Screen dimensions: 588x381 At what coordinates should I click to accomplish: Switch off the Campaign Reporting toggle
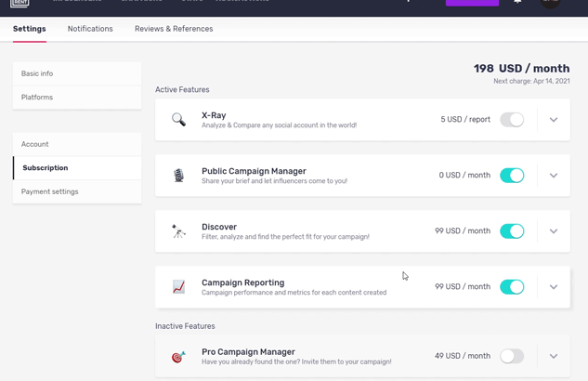tap(512, 287)
